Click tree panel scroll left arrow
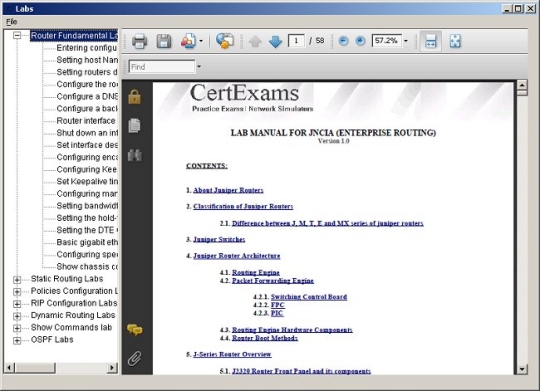 tap(10, 368)
